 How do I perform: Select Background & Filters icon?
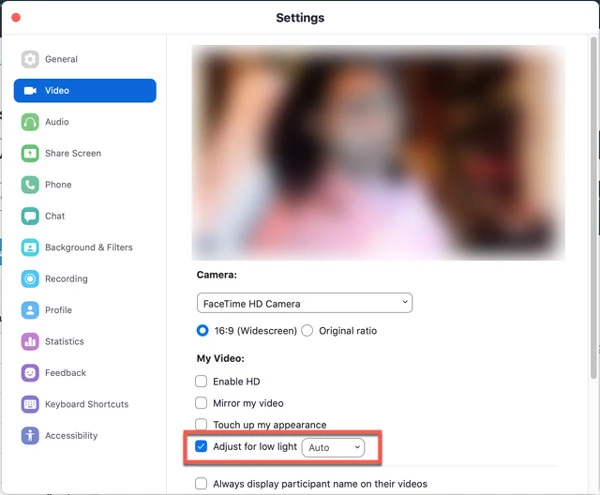point(30,247)
